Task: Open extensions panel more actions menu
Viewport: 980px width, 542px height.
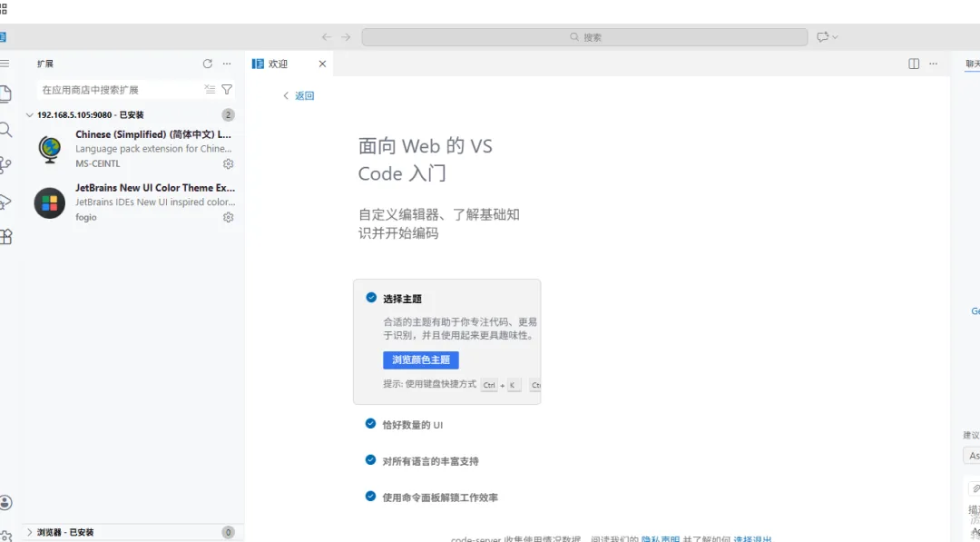Action: pos(227,64)
